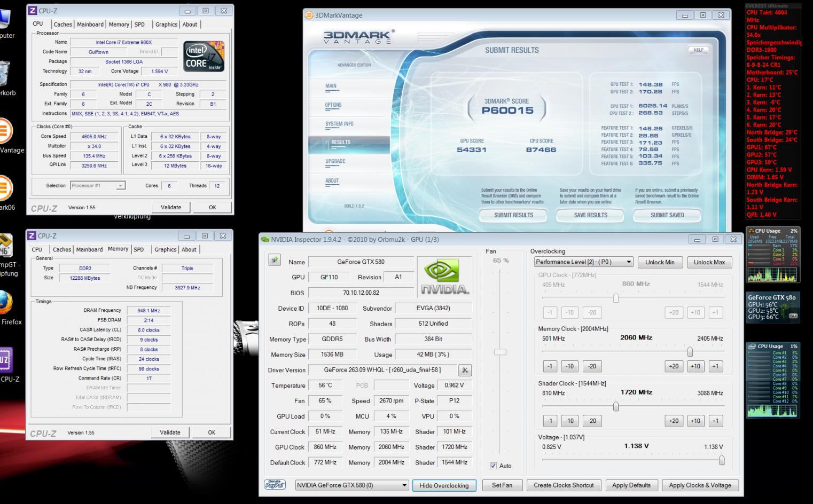
Task: Click Unlock Min button
Action: [660, 262]
